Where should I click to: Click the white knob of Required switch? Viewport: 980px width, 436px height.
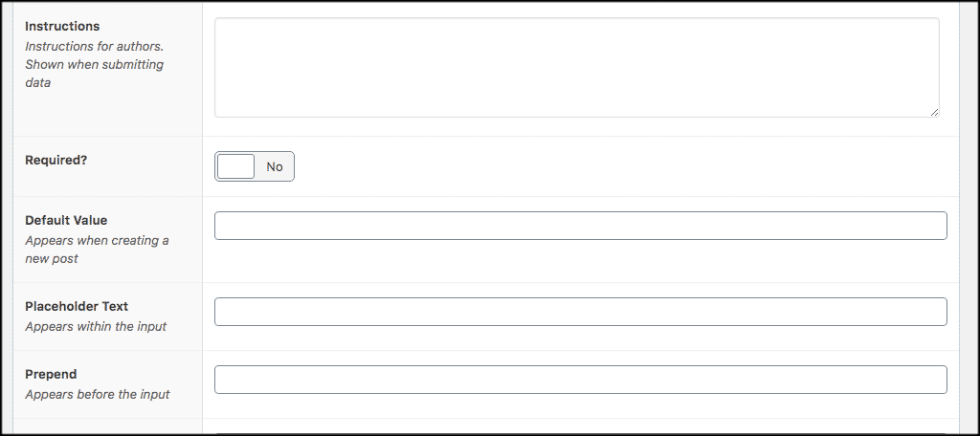point(236,166)
